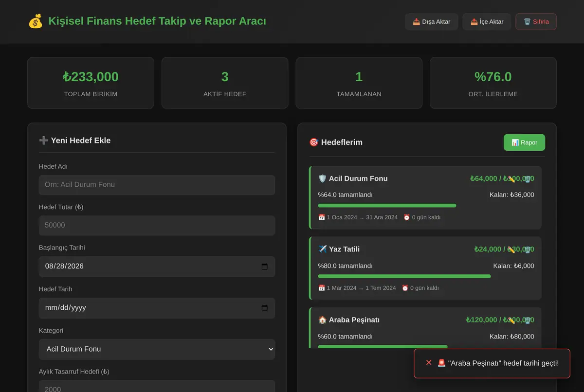Image resolution: width=584 pixels, height=392 pixels.
Task: Click the Araba Peşinatı goal title
Action: (x=354, y=320)
